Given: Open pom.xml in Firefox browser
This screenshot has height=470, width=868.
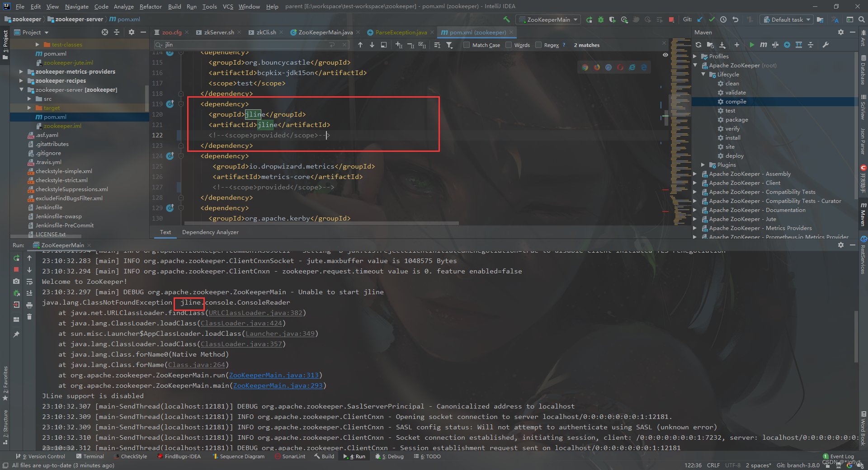Looking at the screenshot, I should tap(597, 67).
